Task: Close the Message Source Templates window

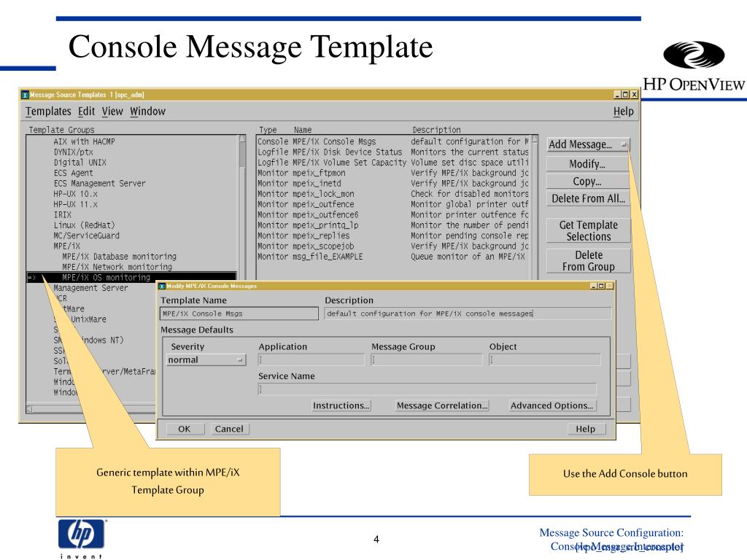Action: (634, 94)
